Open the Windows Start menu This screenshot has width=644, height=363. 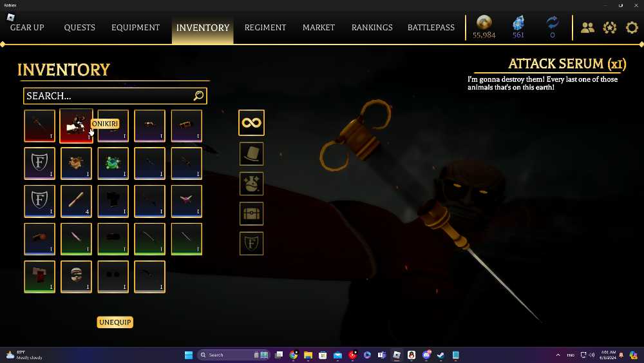click(189, 355)
